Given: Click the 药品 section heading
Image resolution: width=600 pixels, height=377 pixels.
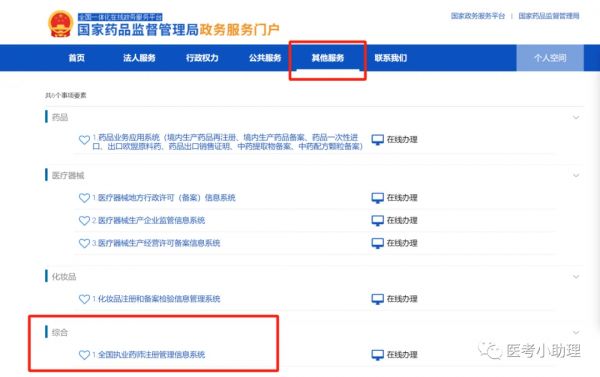Looking at the screenshot, I should (x=60, y=118).
